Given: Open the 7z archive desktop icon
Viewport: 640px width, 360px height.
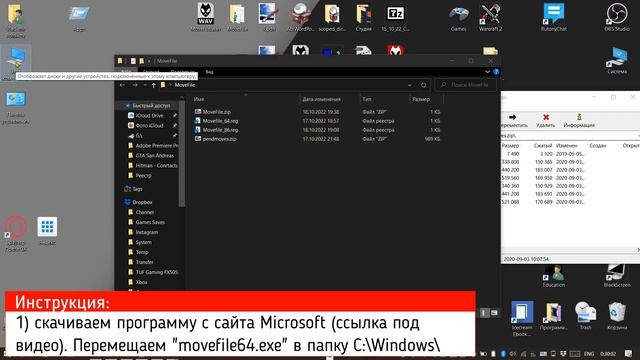Looking at the screenshot, I should (x=396, y=17).
